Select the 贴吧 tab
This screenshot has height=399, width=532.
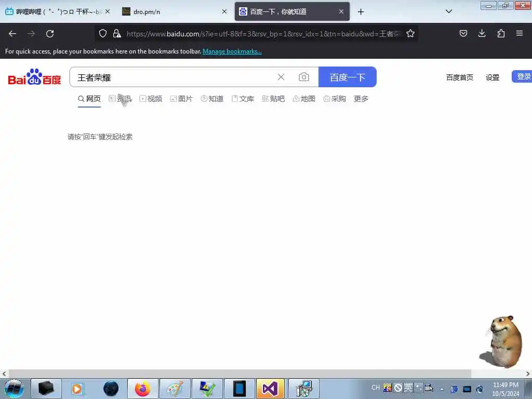point(273,99)
